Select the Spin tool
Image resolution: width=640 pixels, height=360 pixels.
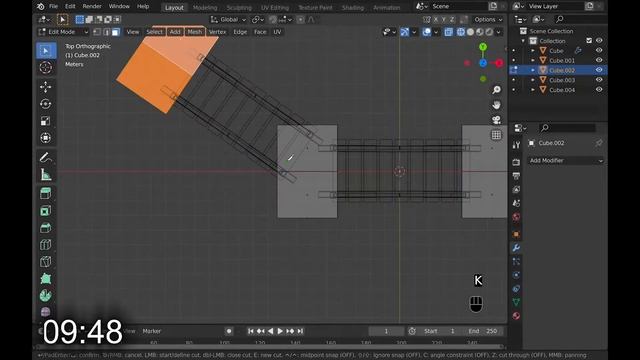(46, 296)
